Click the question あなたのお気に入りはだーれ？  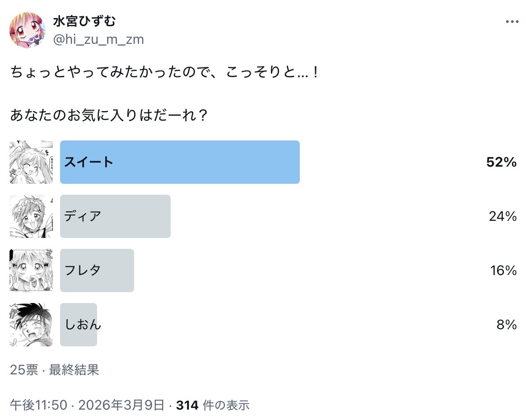coord(109,115)
